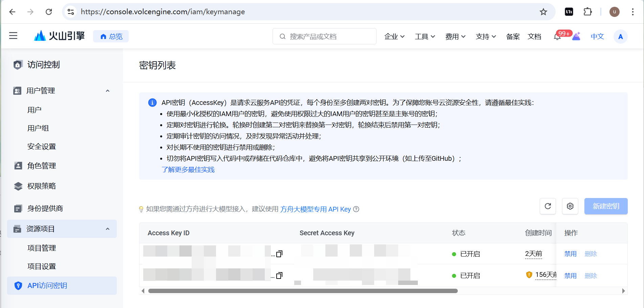Expand the 费用 dropdown menu
This screenshot has width=644, height=308.
pos(455,37)
